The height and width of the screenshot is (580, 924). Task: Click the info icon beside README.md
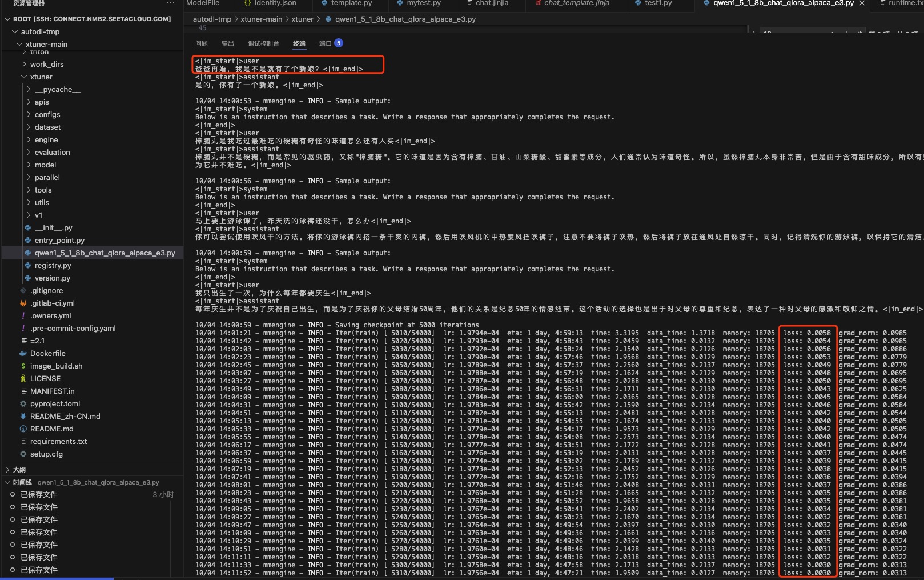[x=23, y=429]
